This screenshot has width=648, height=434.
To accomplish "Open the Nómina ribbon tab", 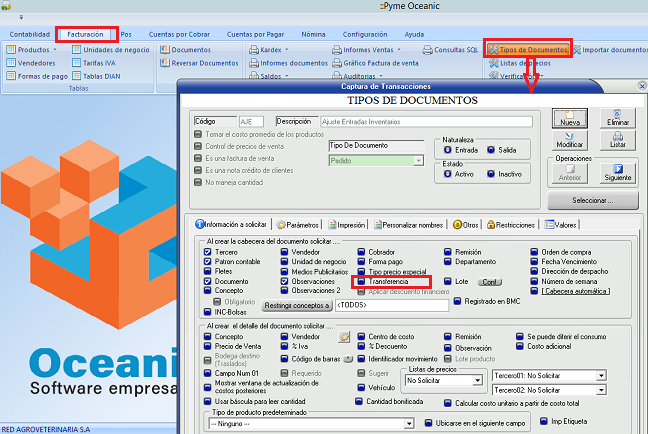I will tap(313, 34).
